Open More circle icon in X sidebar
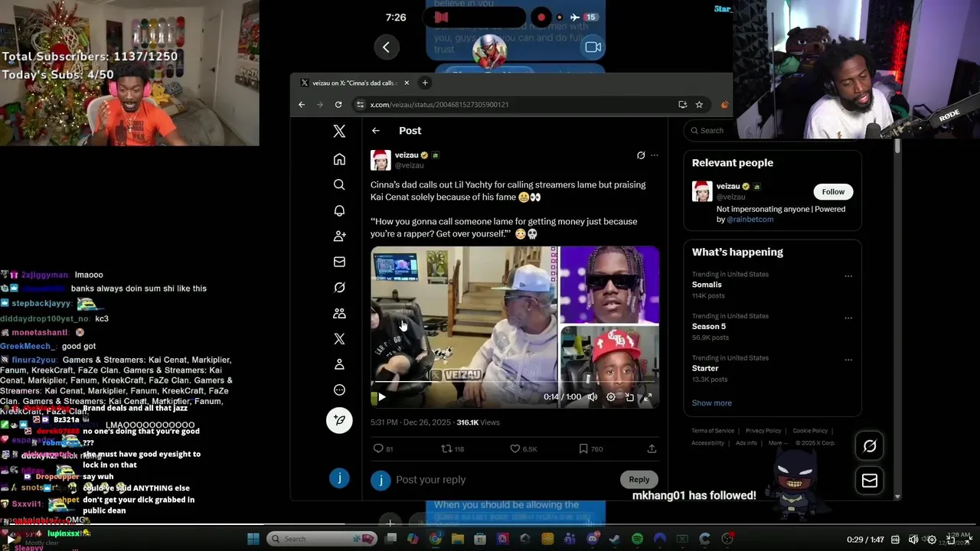Screen dimensions: 980x551 point(339,390)
